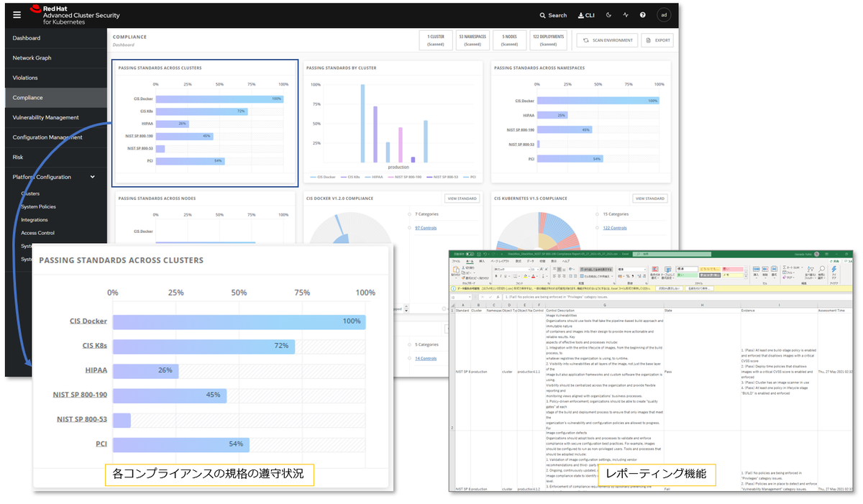Click the 53 Namespaces scanned tile
This screenshot has height=504, width=863.
[472, 40]
